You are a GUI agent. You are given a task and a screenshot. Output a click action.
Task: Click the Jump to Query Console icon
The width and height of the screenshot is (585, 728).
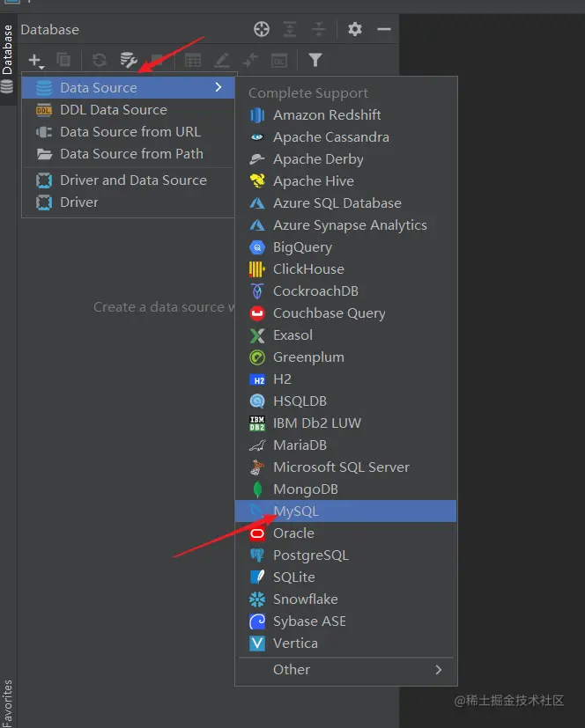tap(250, 60)
